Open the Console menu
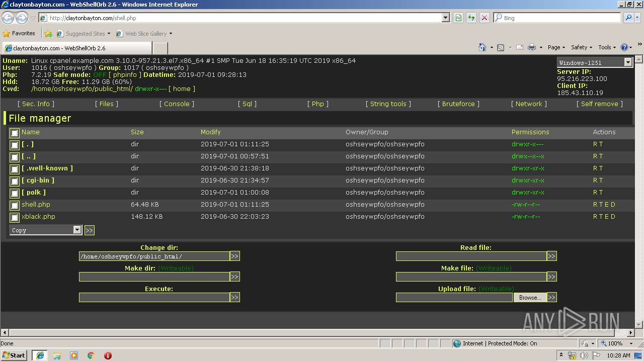The image size is (644, 362). [177, 104]
